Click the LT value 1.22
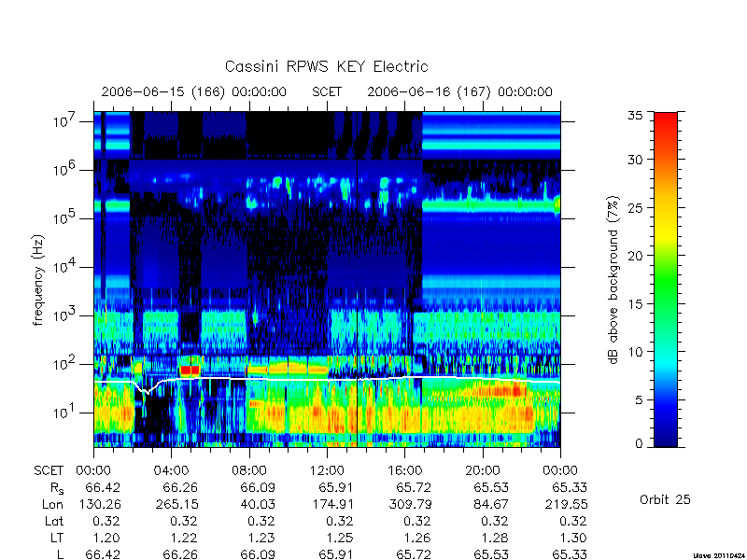The width and height of the screenshot is (747, 560). pyautogui.click(x=183, y=538)
